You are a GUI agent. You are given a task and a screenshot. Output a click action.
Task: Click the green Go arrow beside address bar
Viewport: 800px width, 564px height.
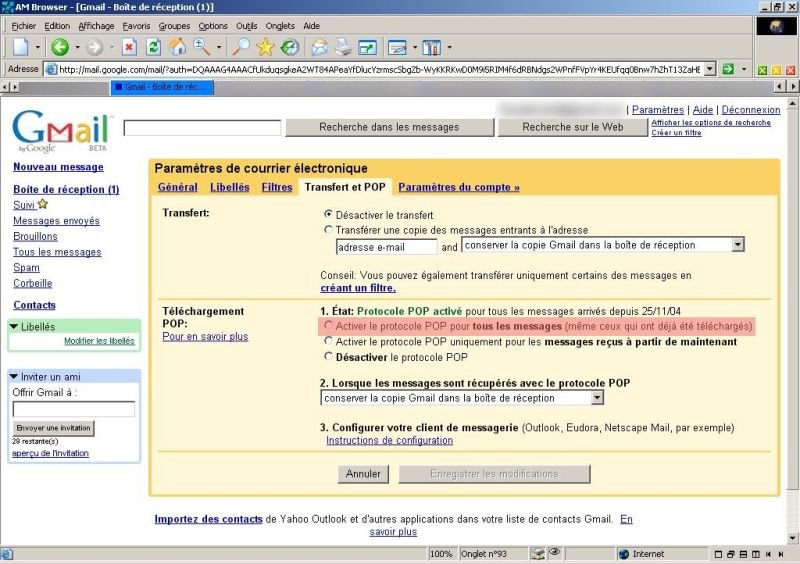[728, 69]
